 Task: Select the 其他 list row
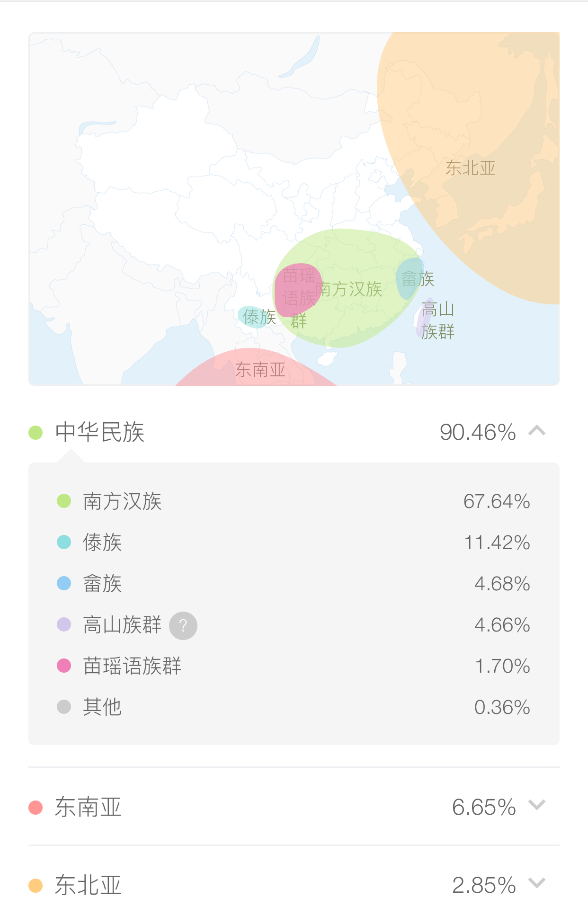294,707
